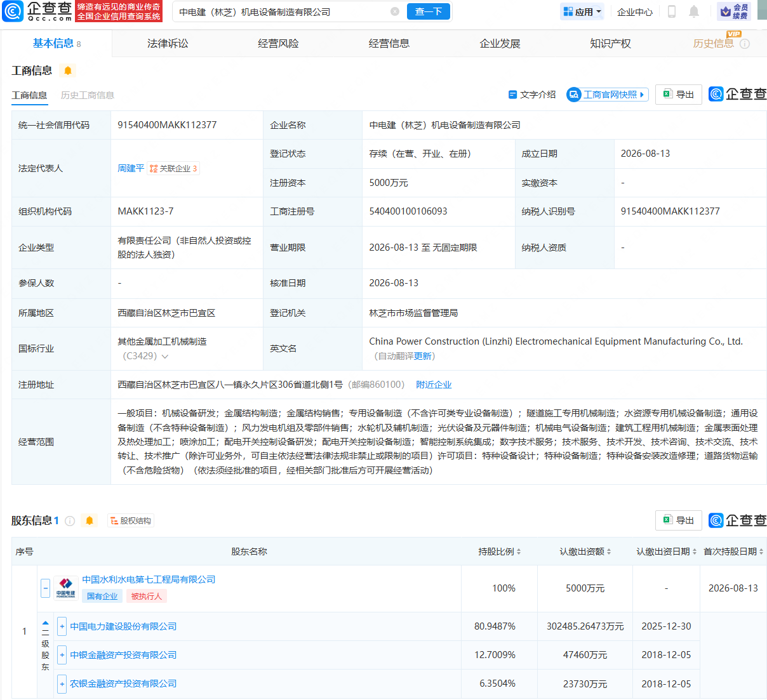Viewport: 767px width, 700px height.
Task: Export 工商信息 with the 导出 button
Action: click(679, 95)
